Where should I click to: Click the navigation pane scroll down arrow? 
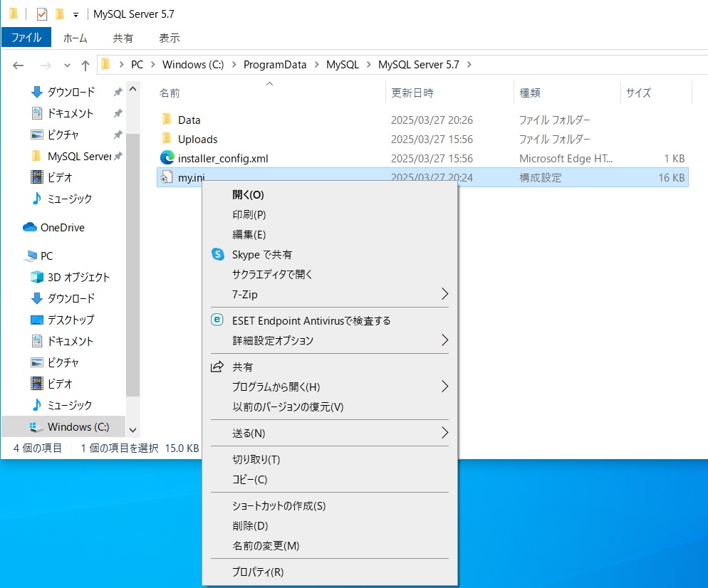point(132,430)
